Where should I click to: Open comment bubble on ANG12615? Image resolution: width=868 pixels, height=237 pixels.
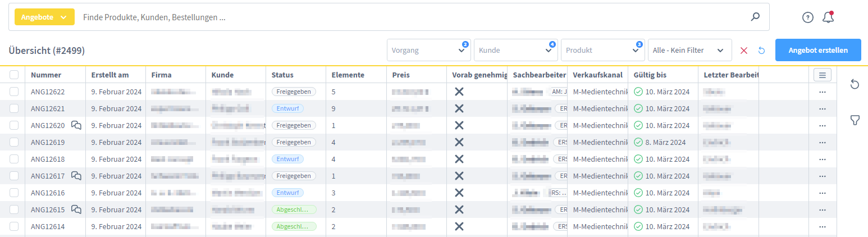pyautogui.click(x=76, y=209)
